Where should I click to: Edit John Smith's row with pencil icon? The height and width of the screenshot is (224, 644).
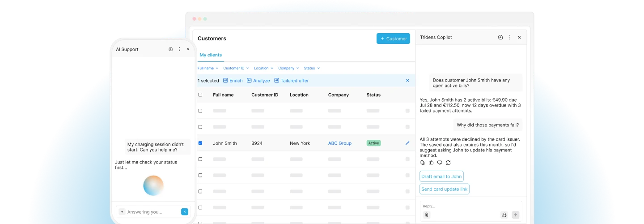[407, 143]
